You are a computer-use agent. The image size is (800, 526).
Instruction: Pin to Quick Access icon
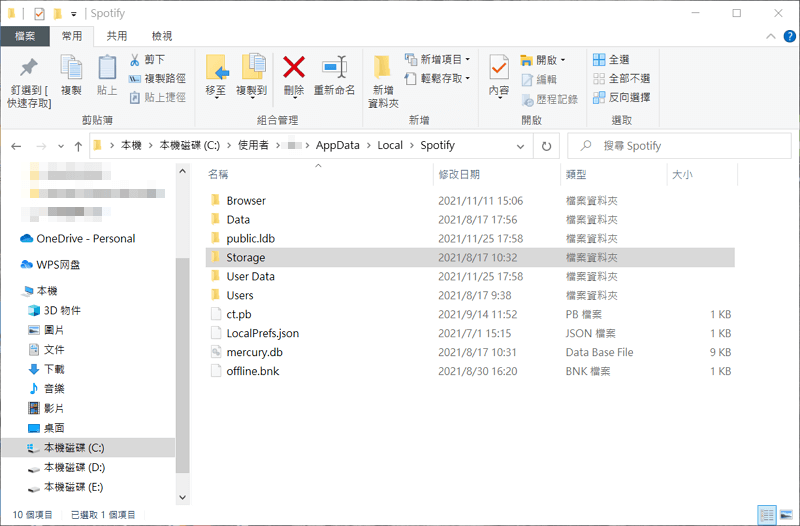click(x=29, y=68)
